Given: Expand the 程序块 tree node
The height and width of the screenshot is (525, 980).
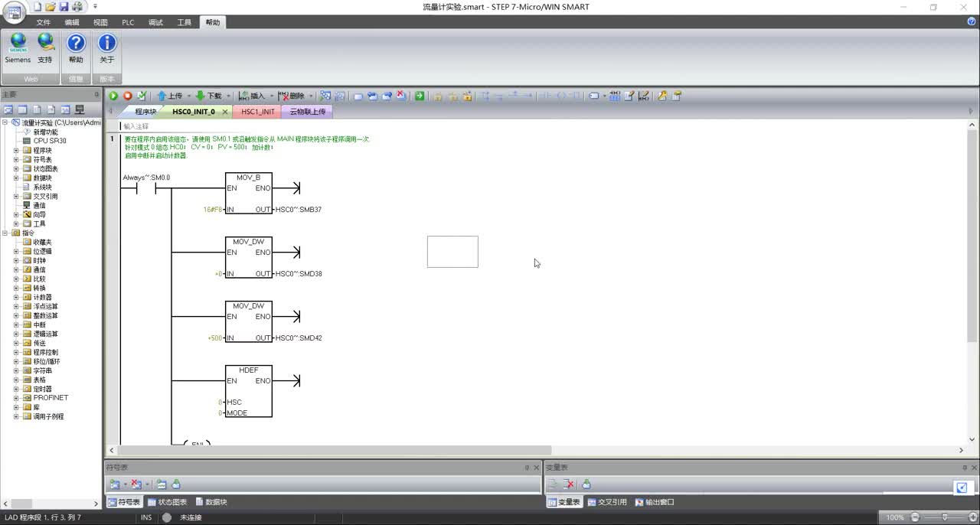Looking at the screenshot, I should point(16,151).
